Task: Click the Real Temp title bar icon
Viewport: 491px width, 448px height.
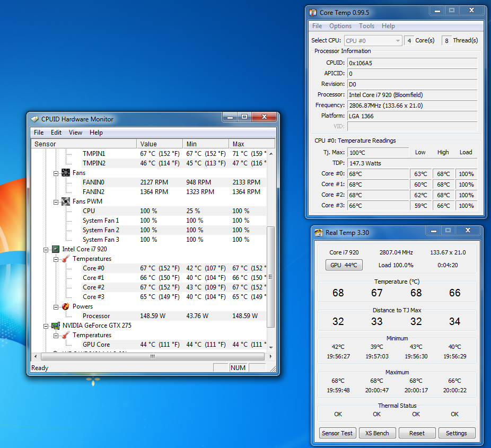Action: pos(319,233)
